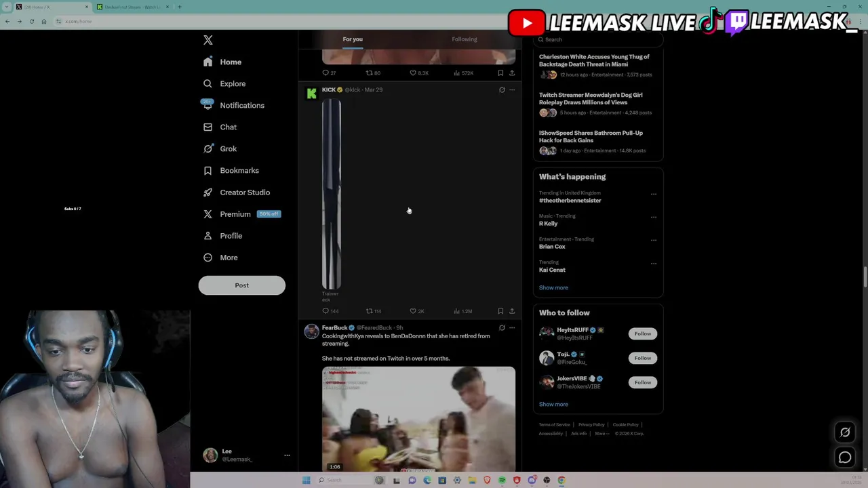Open Premium 50% off page

(241, 214)
